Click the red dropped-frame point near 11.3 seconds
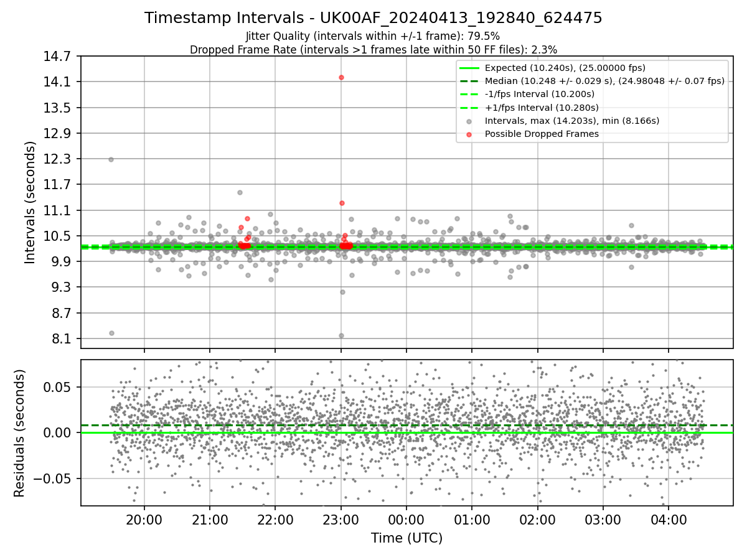 (342, 203)
